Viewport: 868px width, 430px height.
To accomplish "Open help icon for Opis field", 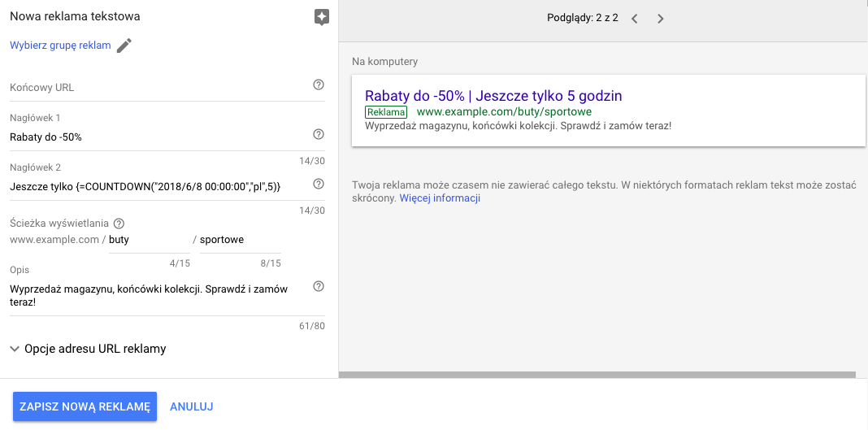I will click(319, 286).
